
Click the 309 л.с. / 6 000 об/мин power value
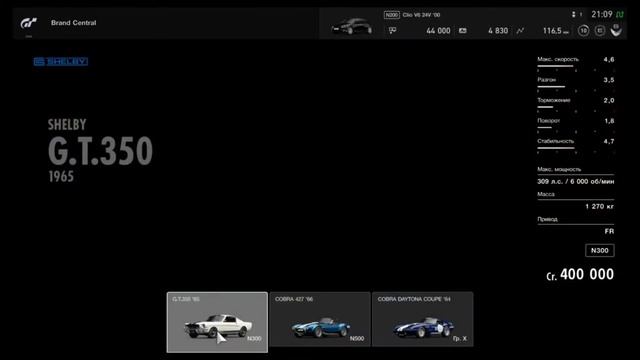click(576, 182)
